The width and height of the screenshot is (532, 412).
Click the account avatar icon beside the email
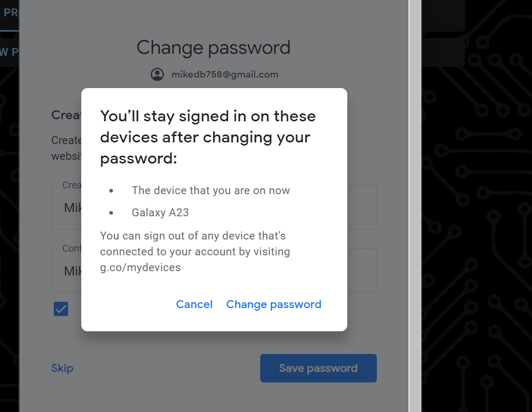pyautogui.click(x=157, y=74)
